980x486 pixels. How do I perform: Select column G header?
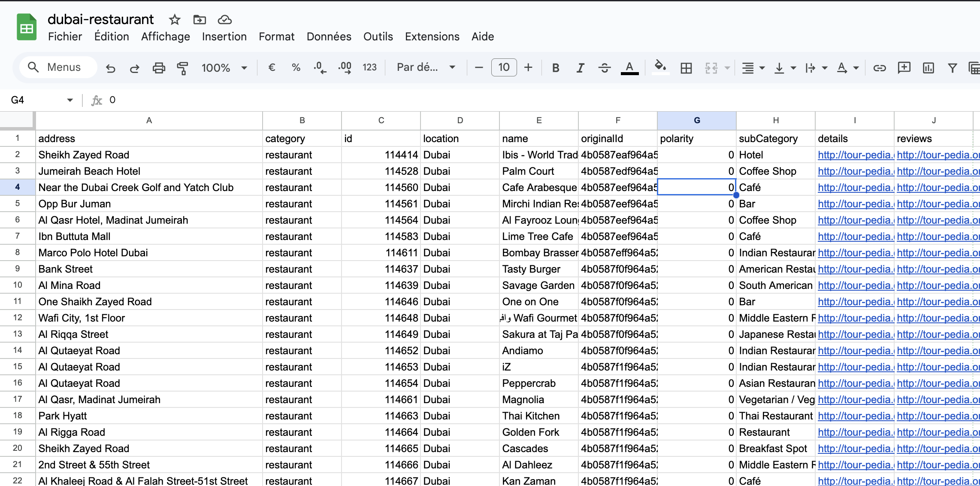pyautogui.click(x=697, y=121)
